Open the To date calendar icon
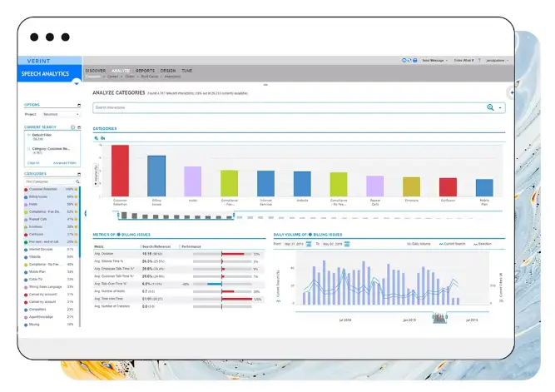Image resolution: width=555 pixels, height=392 pixels. [347, 244]
